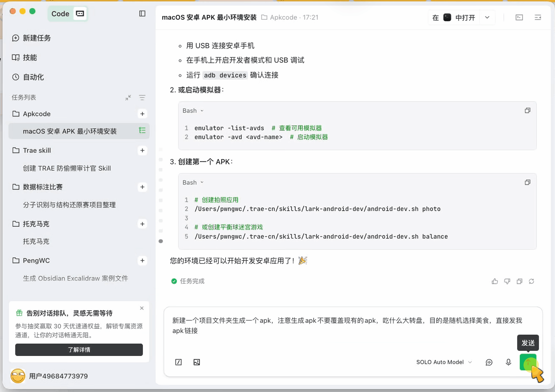
Task: Add a task to the Apkcode folder
Action: pos(142,114)
